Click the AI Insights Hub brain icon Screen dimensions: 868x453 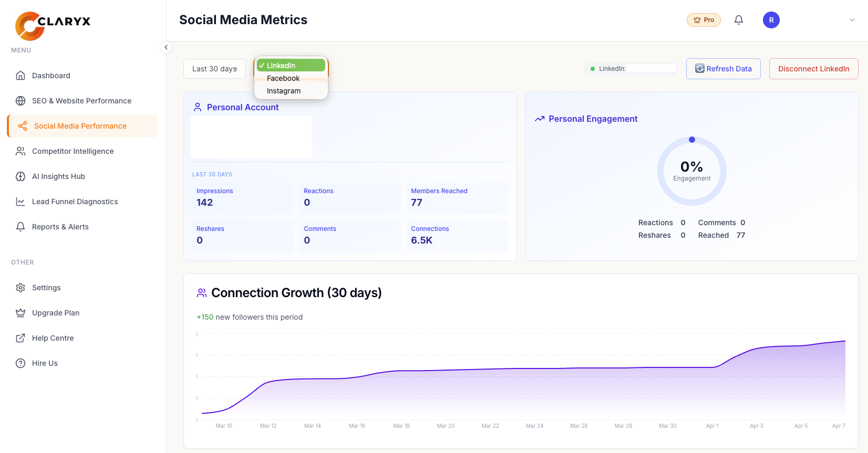click(x=20, y=176)
